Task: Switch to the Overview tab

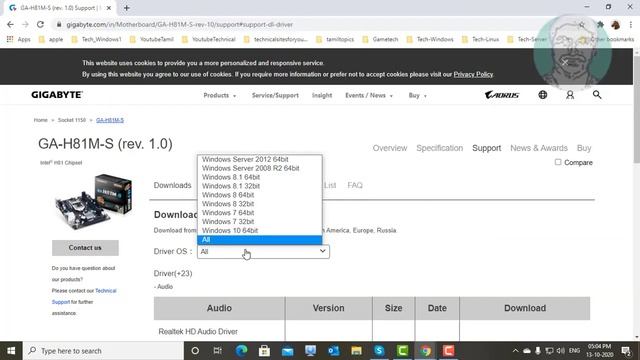Action: (390, 148)
